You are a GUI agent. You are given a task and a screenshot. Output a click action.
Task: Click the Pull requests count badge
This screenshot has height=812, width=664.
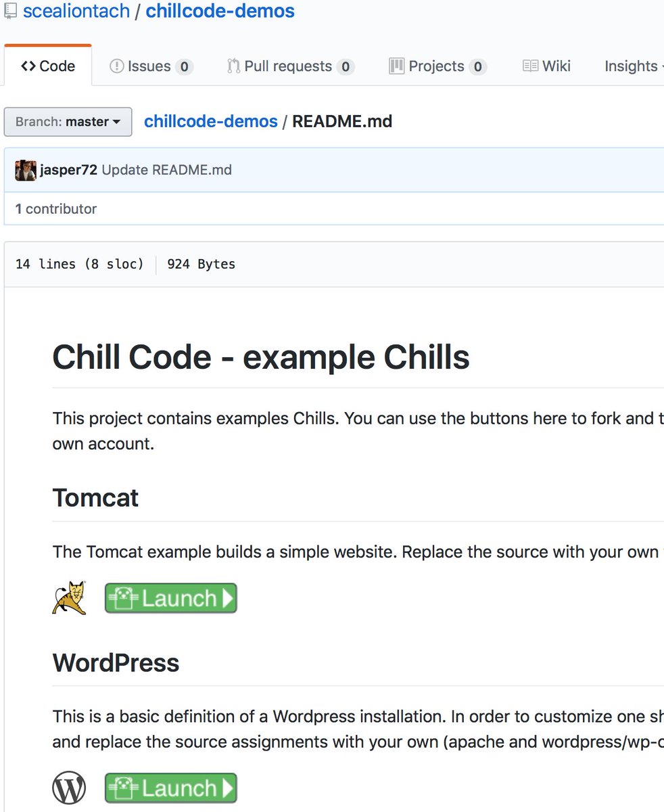point(346,67)
